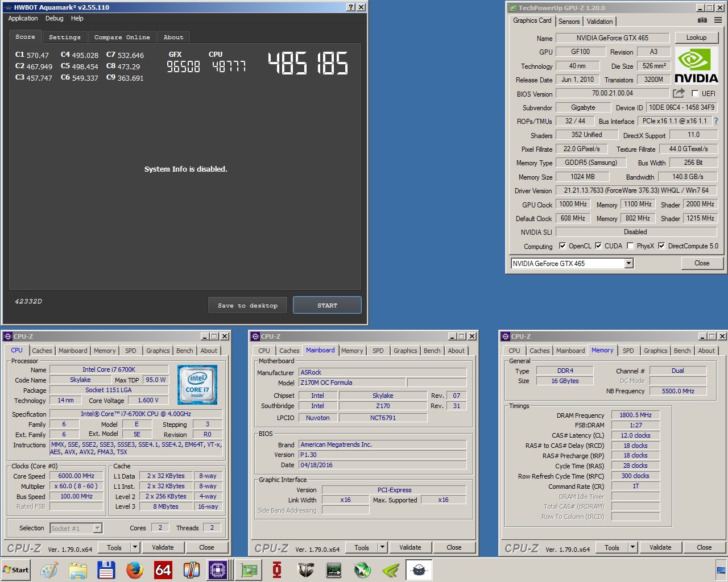
Task: Click the Bus Interface question mark icon
Action: pos(716,121)
